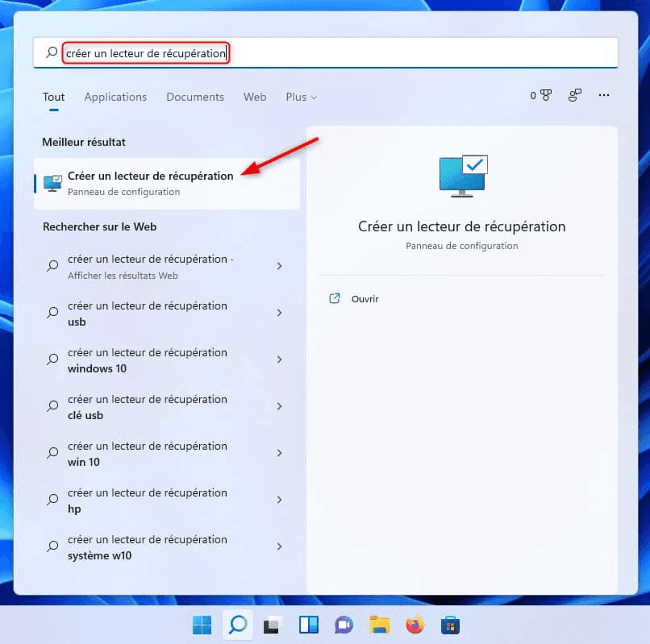Image resolution: width=650 pixels, height=644 pixels.
Task: Click the magnifier icon in search box
Action: (x=52, y=52)
